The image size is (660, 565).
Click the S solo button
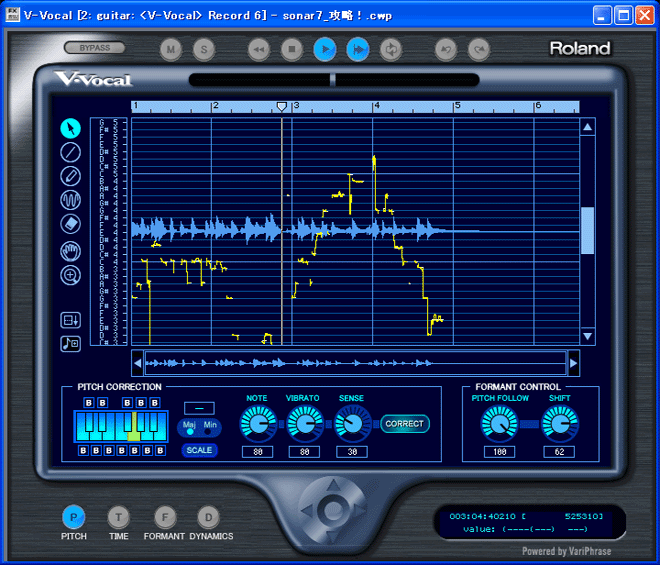click(x=204, y=50)
